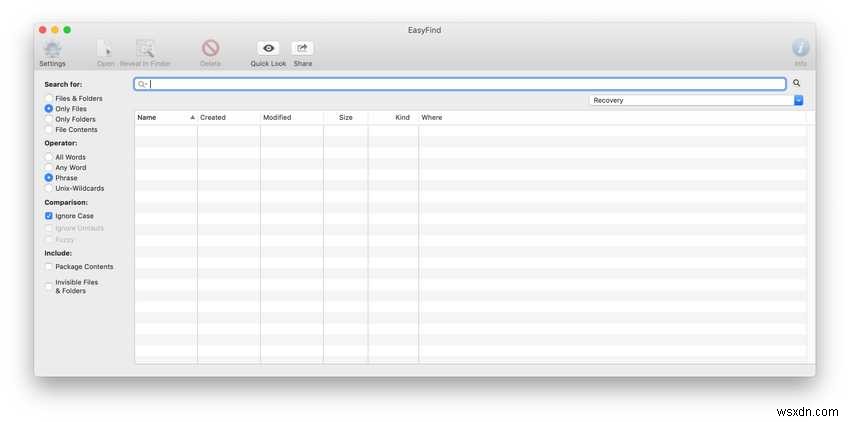Click the yellow minimize window button
The image size is (850, 422).
point(55,30)
